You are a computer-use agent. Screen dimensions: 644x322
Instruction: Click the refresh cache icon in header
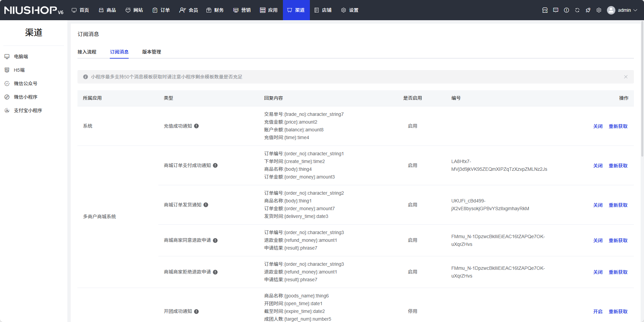coord(577,10)
